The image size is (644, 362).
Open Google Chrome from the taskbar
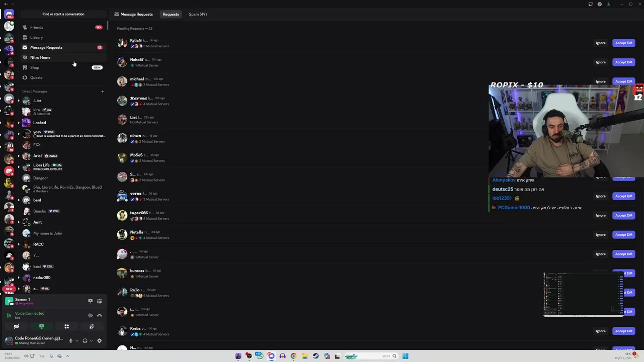(x=293, y=356)
